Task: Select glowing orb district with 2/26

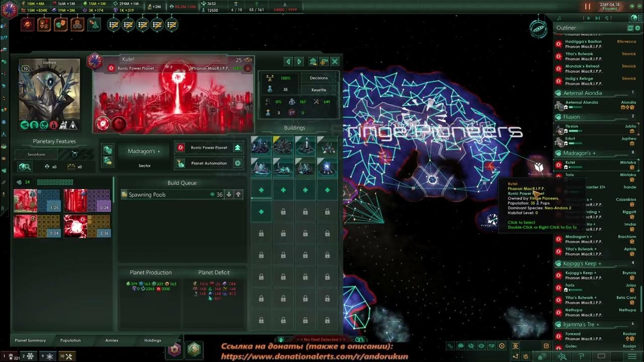Action: click(75, 226)
